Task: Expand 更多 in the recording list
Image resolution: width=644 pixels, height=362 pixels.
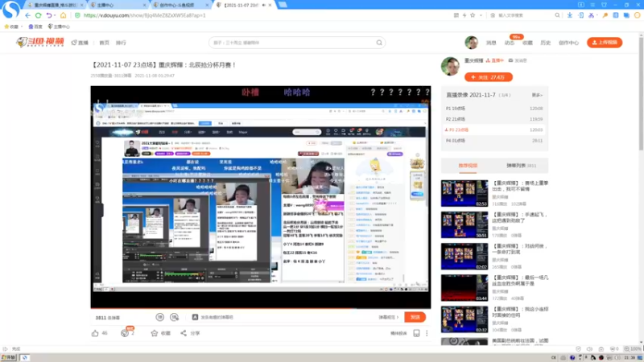Action: tap(537, 95)
